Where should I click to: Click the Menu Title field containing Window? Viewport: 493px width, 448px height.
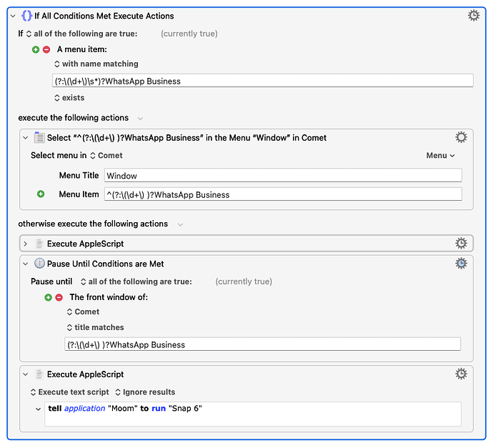283,175
